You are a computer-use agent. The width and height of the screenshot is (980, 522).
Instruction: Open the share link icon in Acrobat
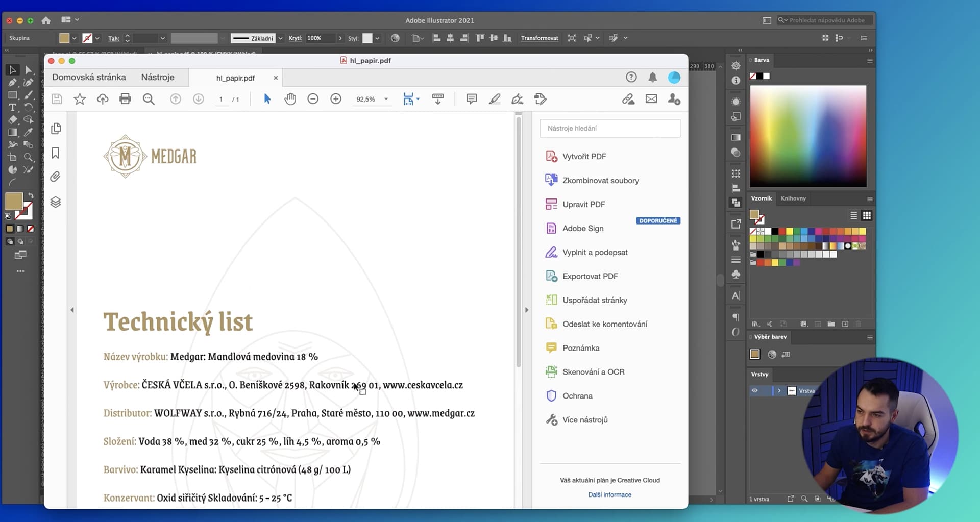click(x=628, y=99)
